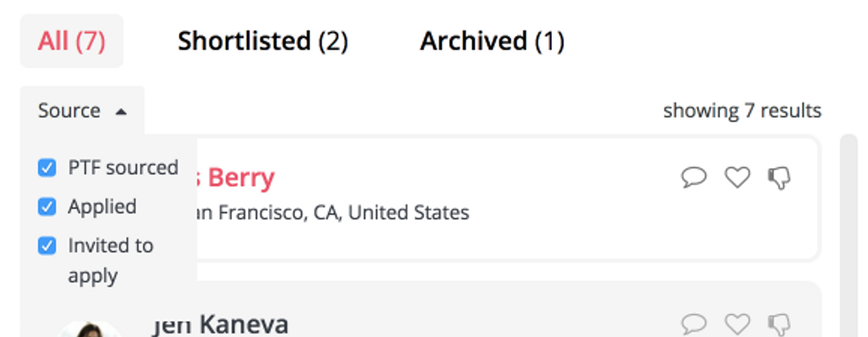Click the Invited to apply label
This screenshot has height=337, width=868.
click(111, 260)
